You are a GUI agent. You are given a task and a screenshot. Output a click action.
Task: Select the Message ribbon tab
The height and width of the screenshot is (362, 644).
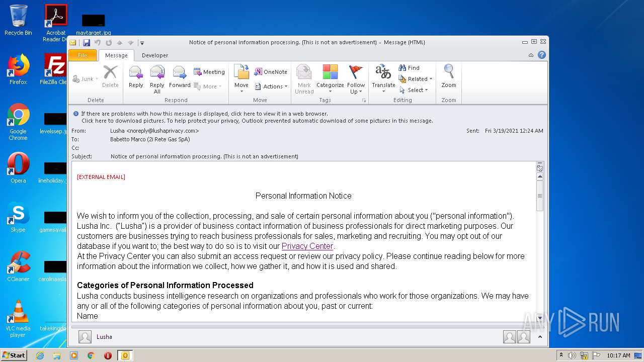click(116, 55)
